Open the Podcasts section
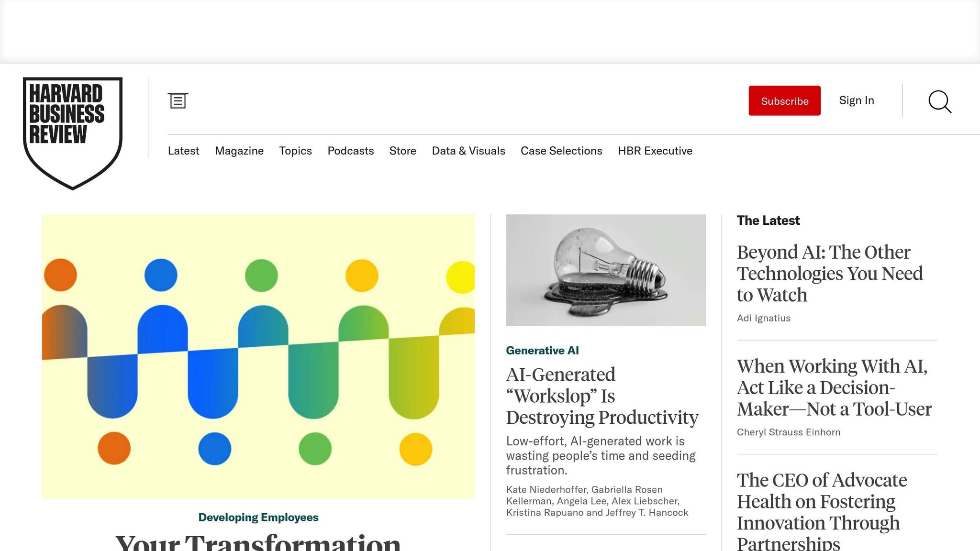The image size is (980, 551). [x=350, y=151]
